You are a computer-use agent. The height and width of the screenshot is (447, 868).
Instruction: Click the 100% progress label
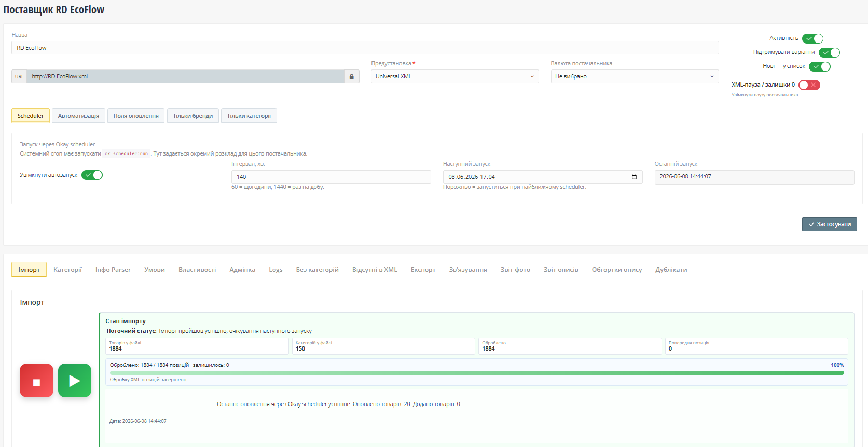click(837, 365)
